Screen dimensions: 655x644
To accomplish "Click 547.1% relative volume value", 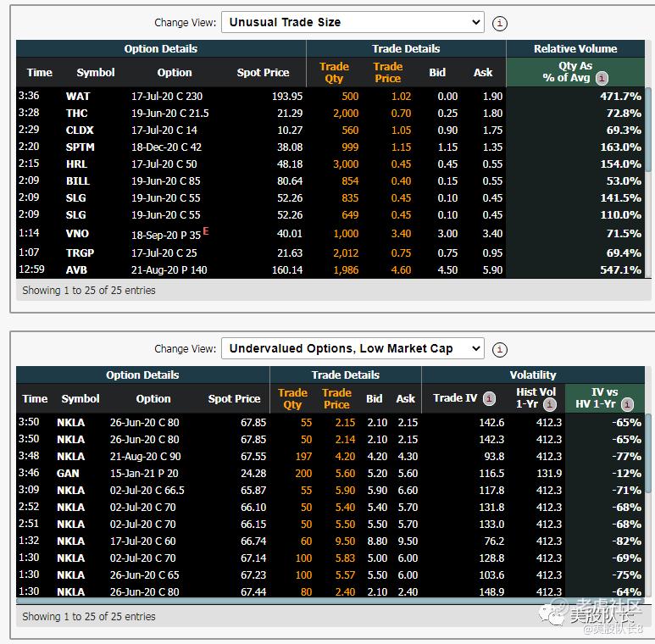I will point(620,270).
